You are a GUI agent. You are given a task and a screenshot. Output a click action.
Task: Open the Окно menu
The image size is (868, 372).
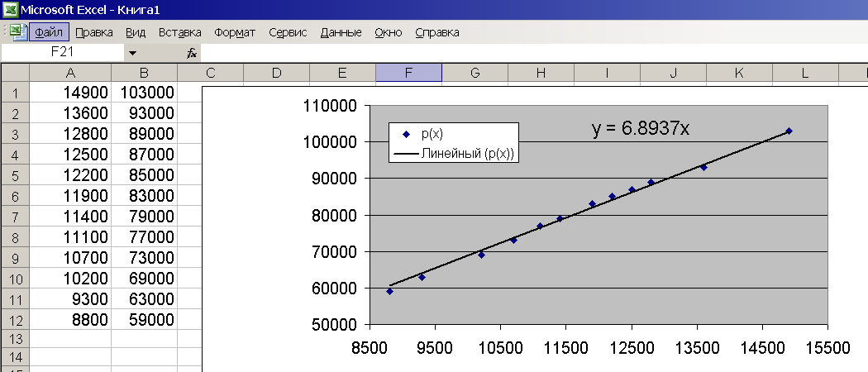(x=388, y=32)
